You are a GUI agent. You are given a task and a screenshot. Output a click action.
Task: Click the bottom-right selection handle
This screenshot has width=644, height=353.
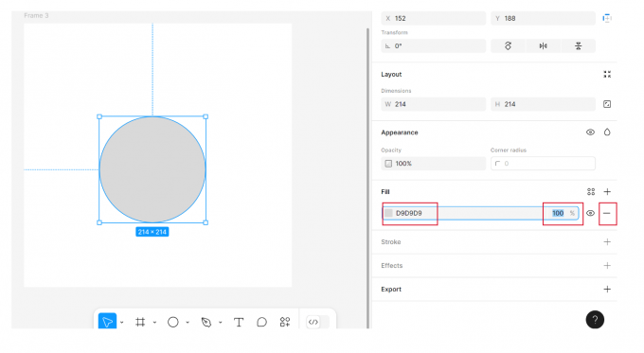pyautogui.click(x=206, y=222)
